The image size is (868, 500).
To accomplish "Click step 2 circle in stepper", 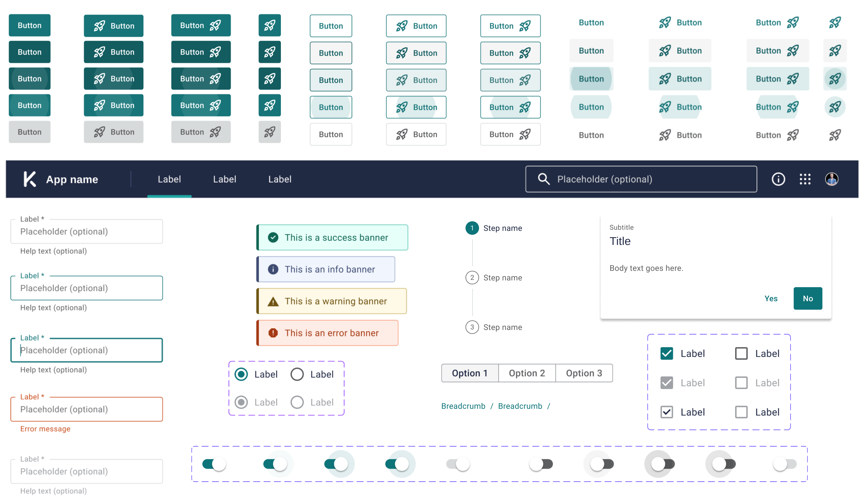I will coord(472,278).
